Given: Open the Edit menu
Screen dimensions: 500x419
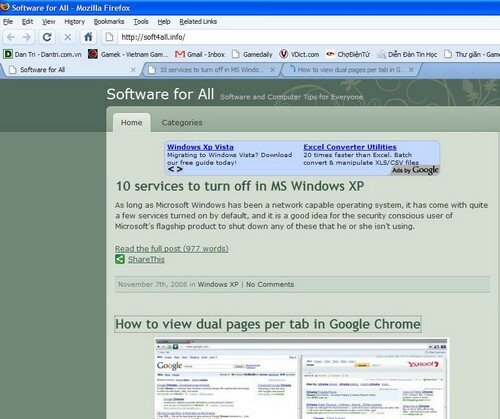Looking at the screenshot, I should tap(27, 22).
